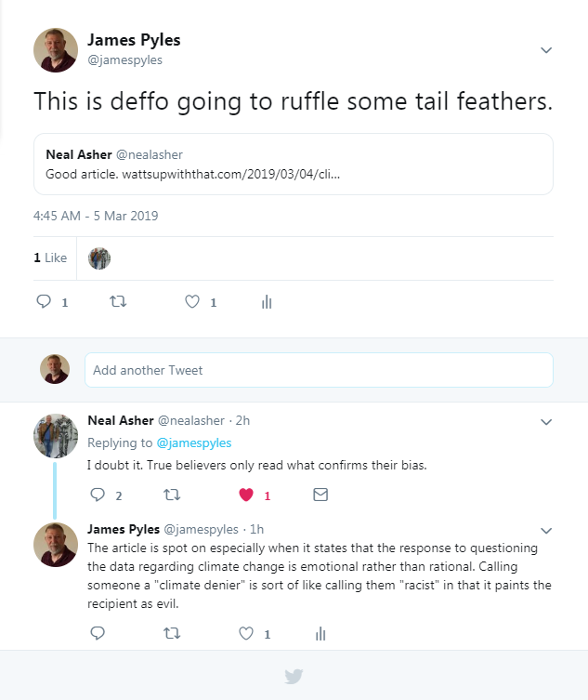Reply to the bottom James Pyles tweet
Viewport: 588px width, 700px height.
pos(97,634)
